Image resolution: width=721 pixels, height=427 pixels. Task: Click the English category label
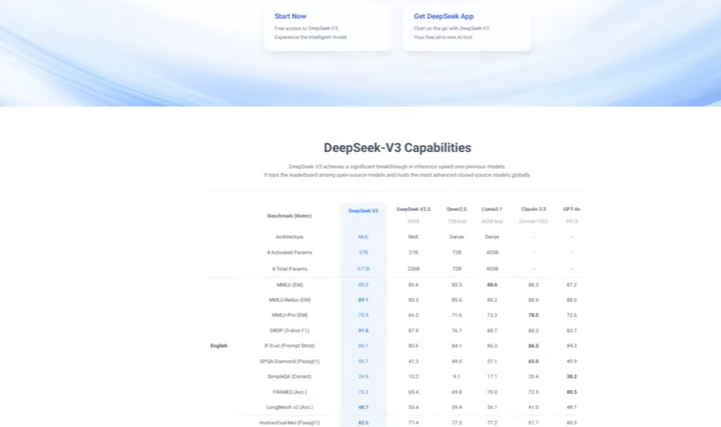219,346
